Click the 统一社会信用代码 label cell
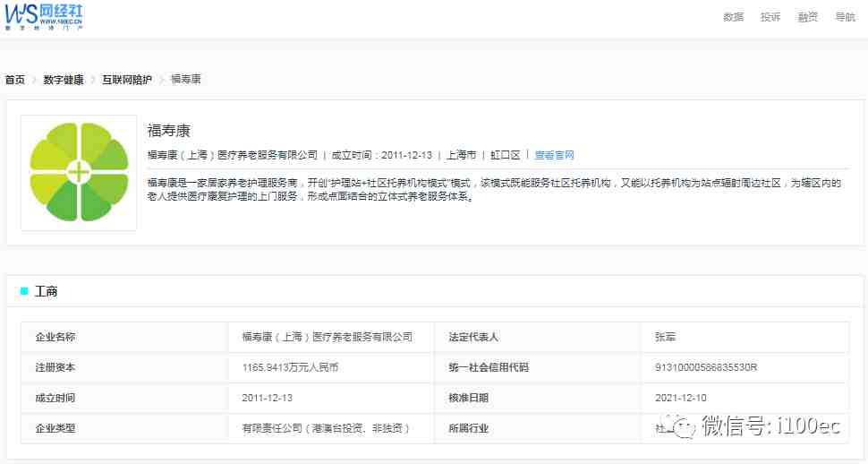Image resolution: width=868 pixels, height=464 pixels. click(538, 367)
